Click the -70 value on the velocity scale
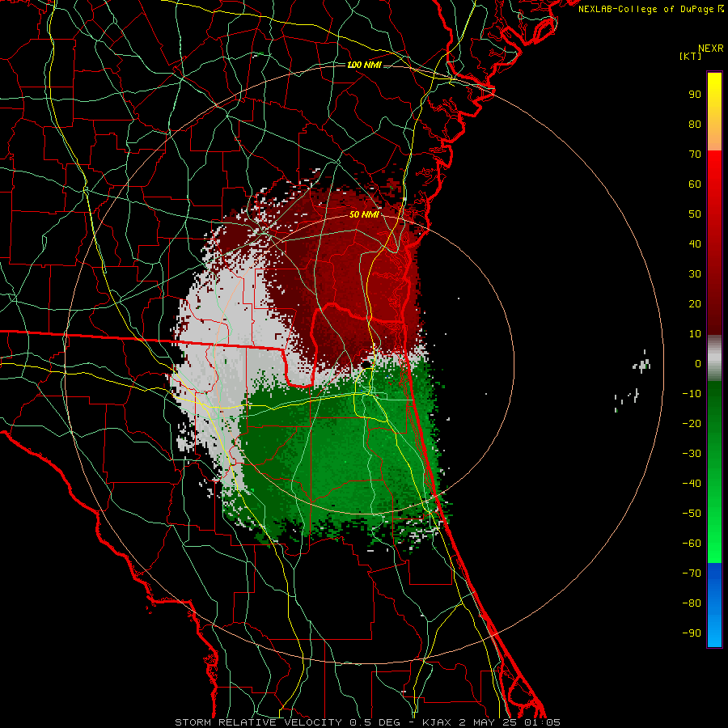This screenshot has height=728, width=728. point(692,573)
